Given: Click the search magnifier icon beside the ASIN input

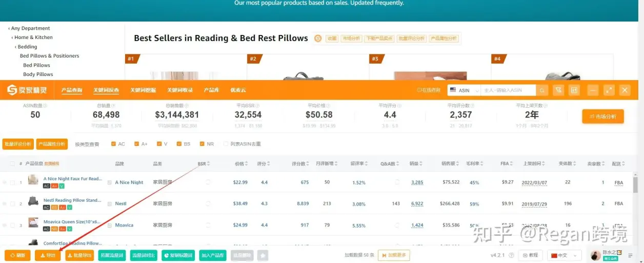Looking at the screenshot, I should point(542,90).
